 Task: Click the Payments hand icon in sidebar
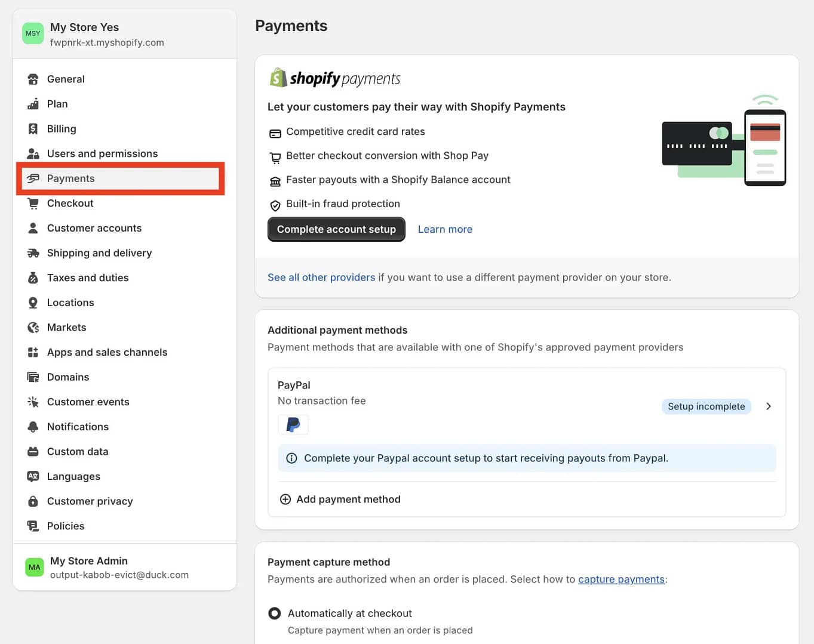pos(33,178)
